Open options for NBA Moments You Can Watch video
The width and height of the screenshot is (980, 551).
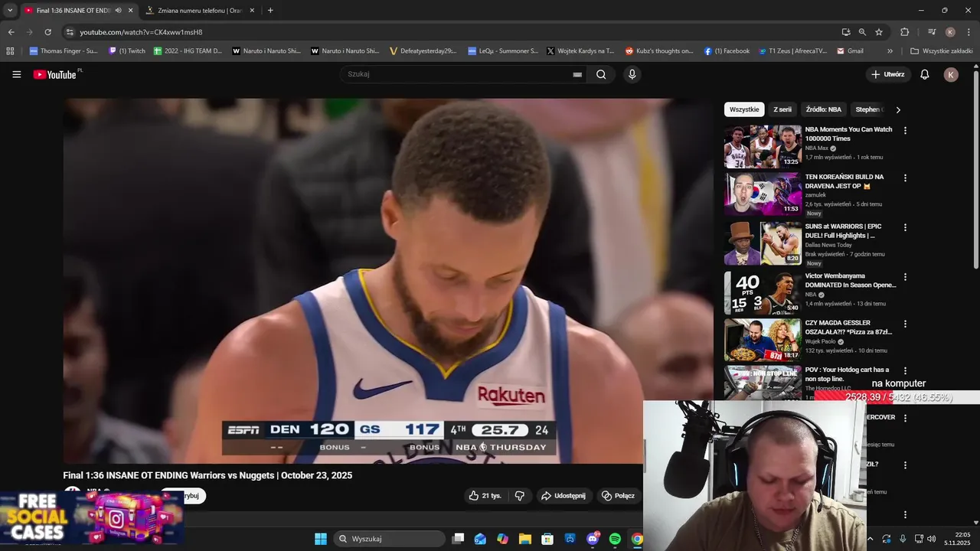tap(905, 131)
